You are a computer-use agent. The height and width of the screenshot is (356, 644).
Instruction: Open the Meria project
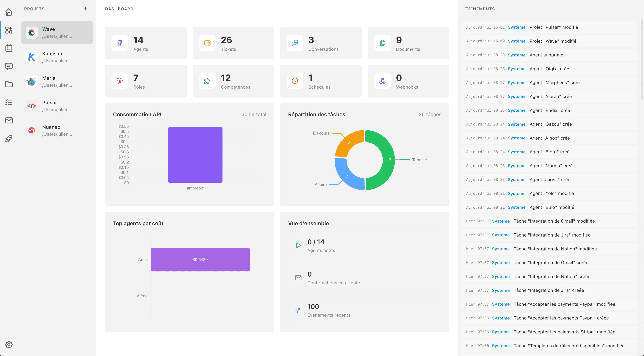[x=57, y=81]
